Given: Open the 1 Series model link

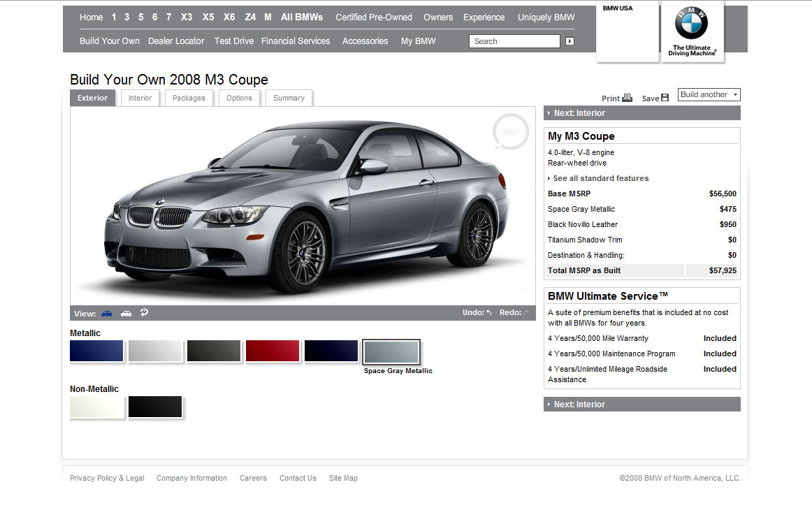Looking at the screenshot, I should [x=114, y=17].
